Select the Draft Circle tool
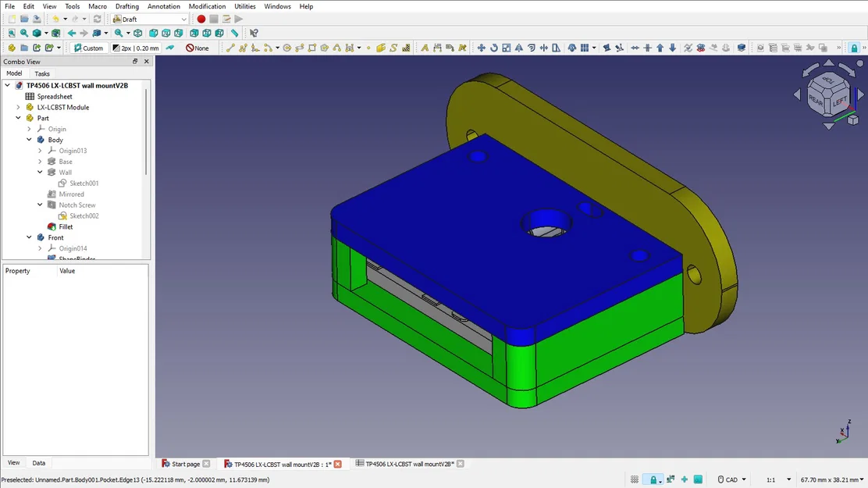The width and height of the screenshot is (868, 488). 286,48
